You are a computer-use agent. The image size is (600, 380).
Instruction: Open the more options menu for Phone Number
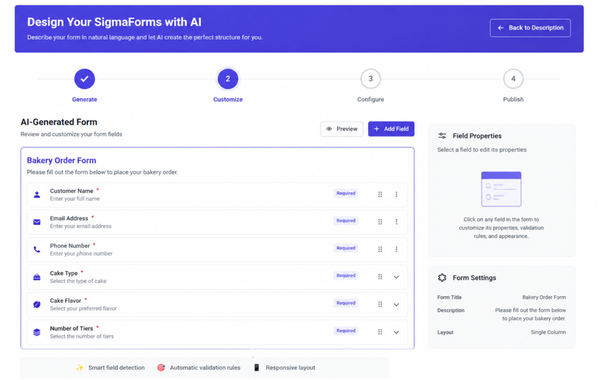click(x=396, y=249)
